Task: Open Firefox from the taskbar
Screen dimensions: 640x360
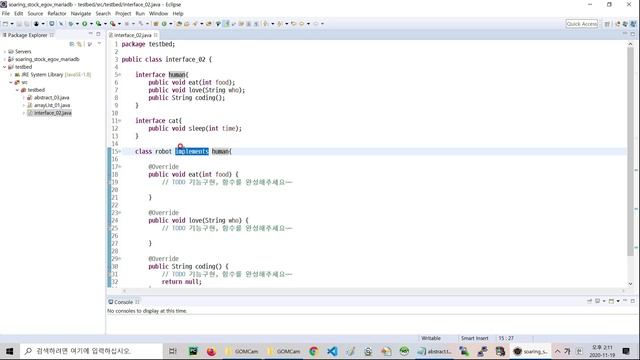Action: [x=211, y=351]
